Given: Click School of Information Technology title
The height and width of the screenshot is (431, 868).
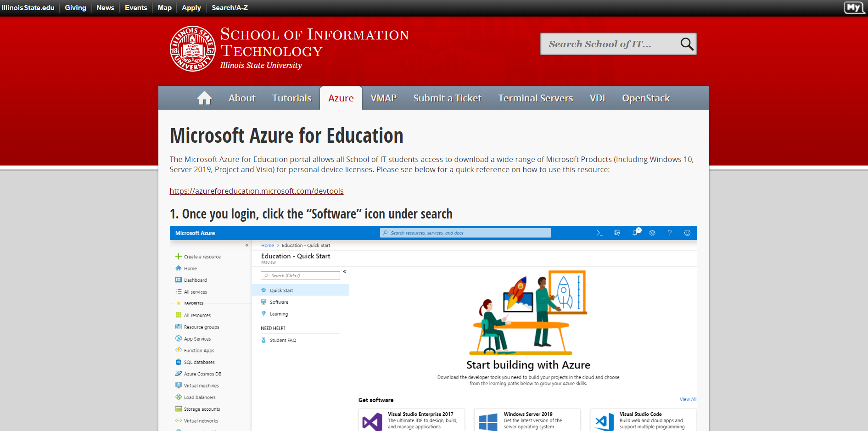Looking at the screenshot, I should pos(314,42).
